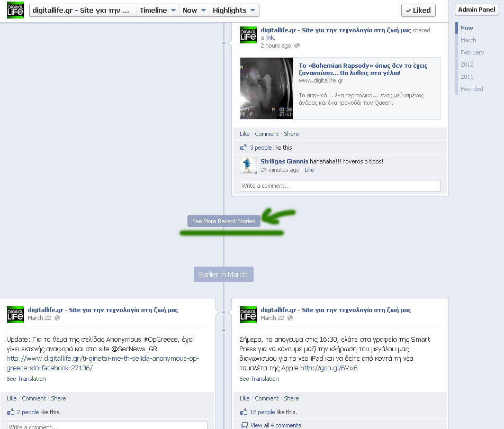The width and height of the screenshot is (504, 429).
Task: Open the Now dropdown in the top bar
Action: coord(194,10)
